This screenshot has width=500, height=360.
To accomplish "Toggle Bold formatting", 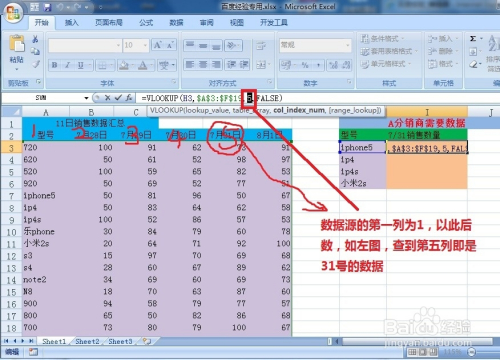I will click(x=55, y=65).
